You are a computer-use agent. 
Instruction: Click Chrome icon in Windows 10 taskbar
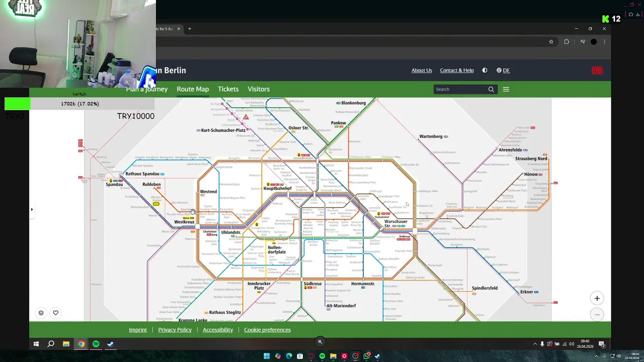click(81, 344)
